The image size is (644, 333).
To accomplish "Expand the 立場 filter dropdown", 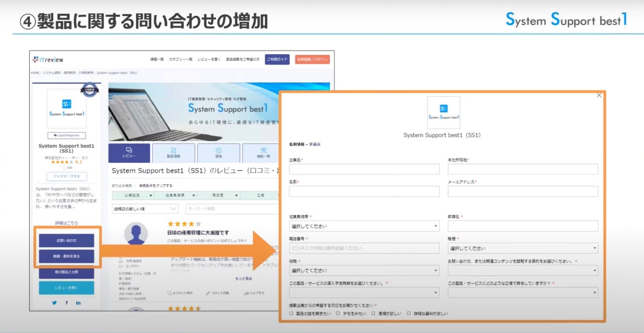I will tap(261, 196).
